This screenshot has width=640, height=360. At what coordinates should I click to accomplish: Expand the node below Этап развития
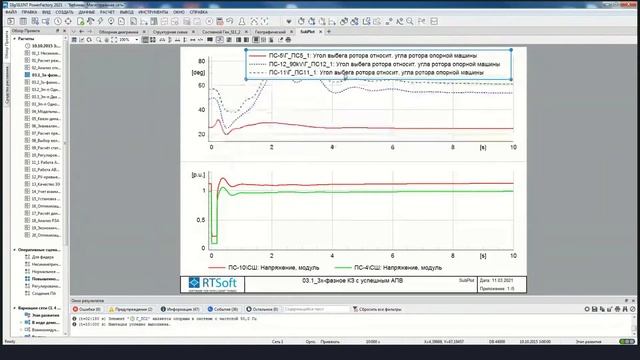click(21, 322)
